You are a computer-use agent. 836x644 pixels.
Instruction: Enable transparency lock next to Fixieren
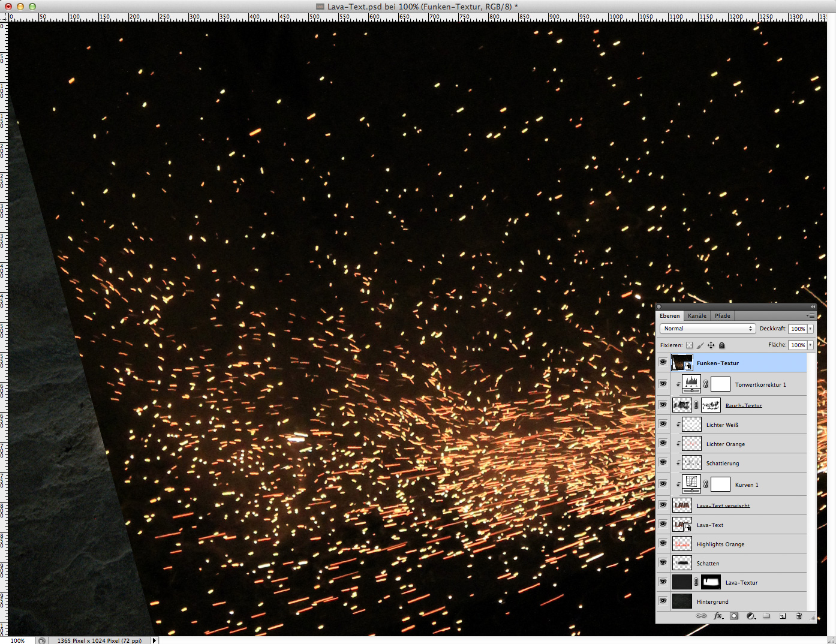click(690, 345)
